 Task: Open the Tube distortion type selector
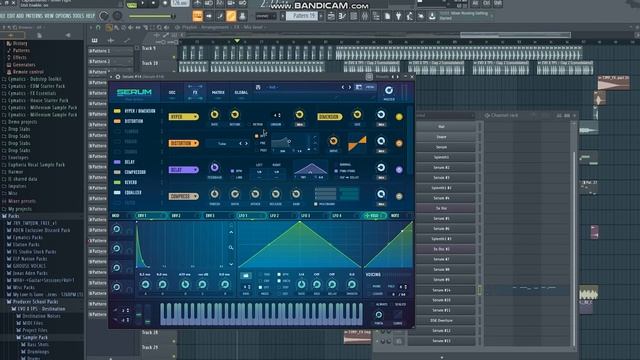(222, 143)
